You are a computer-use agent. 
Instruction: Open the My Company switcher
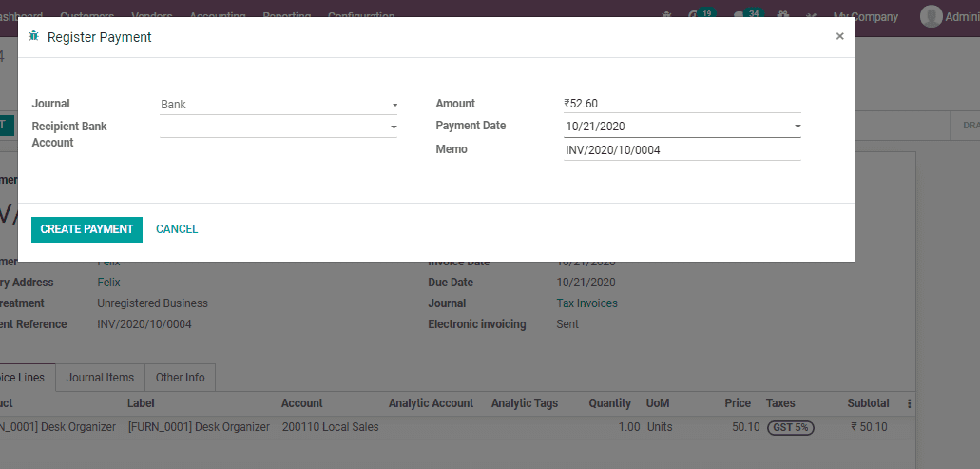click(864, 16)
